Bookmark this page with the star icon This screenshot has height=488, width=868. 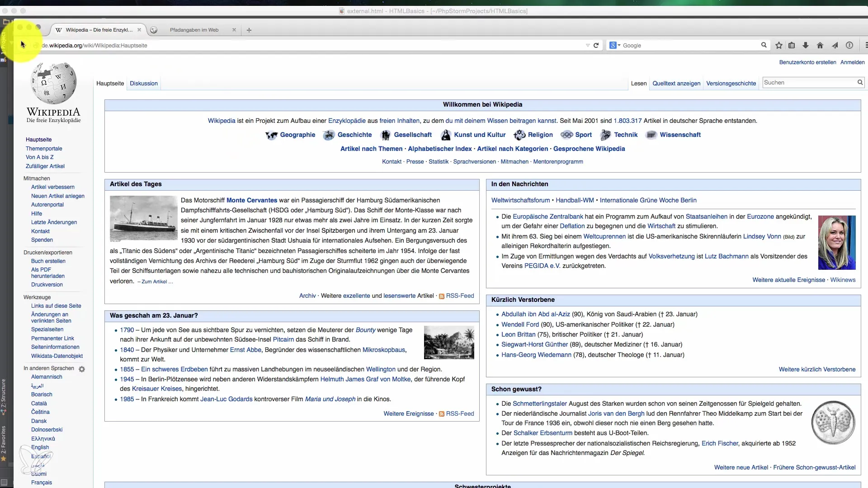778,45
